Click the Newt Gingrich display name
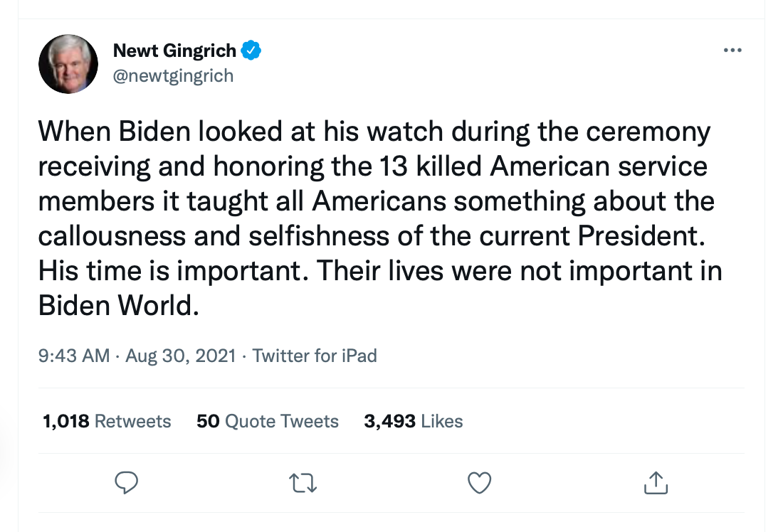 pos(174,50)
